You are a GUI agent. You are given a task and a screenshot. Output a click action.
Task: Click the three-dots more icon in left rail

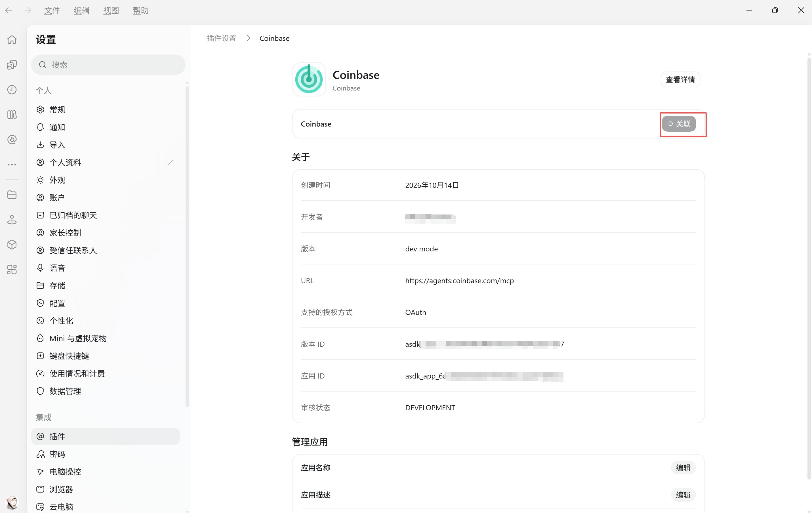(12, 165)
